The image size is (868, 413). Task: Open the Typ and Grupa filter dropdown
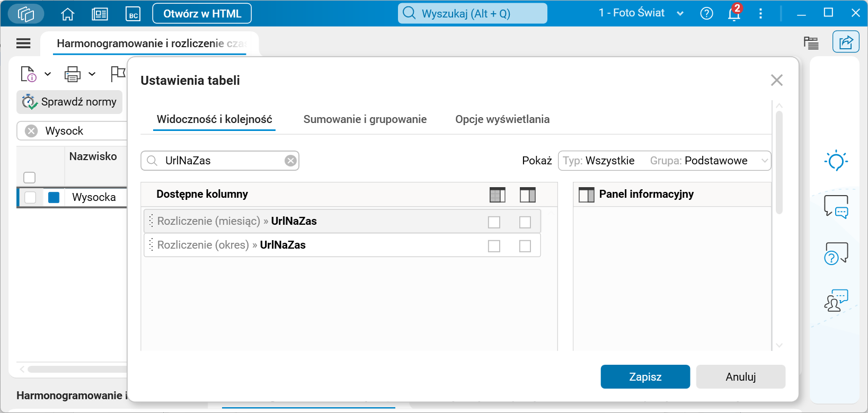pos(665,161)
